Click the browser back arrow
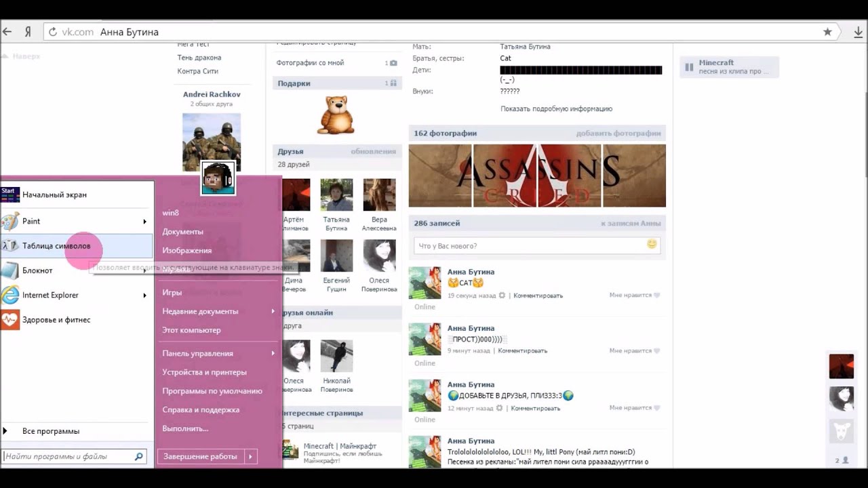Viewport: 868px width, 488px height. pyautogui.click(x=7, y=32)
